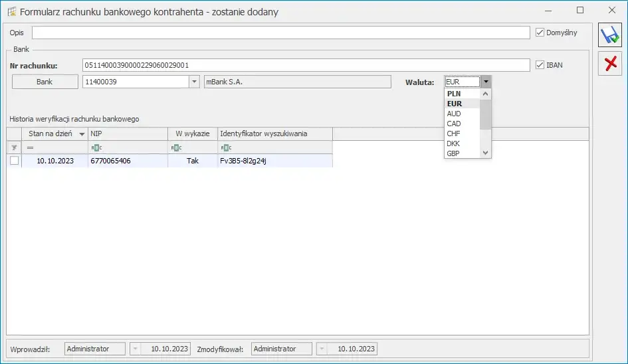Select PLN from the currency list
This screenshot has height=364, width=628.
[x=462, y=94]
